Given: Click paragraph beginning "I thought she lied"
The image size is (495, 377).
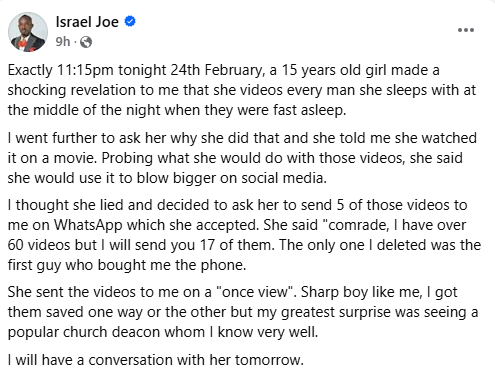Looking at the screenshot, I should 244,235.
